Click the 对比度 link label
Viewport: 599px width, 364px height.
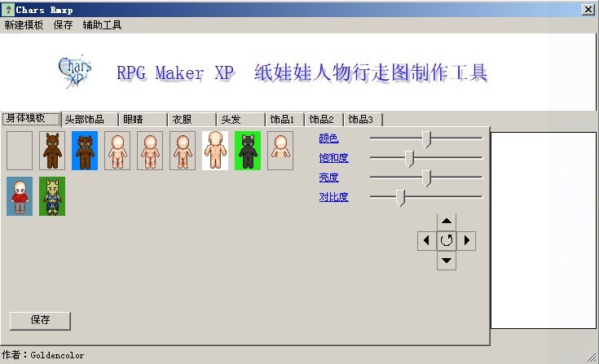click(333, 197)
